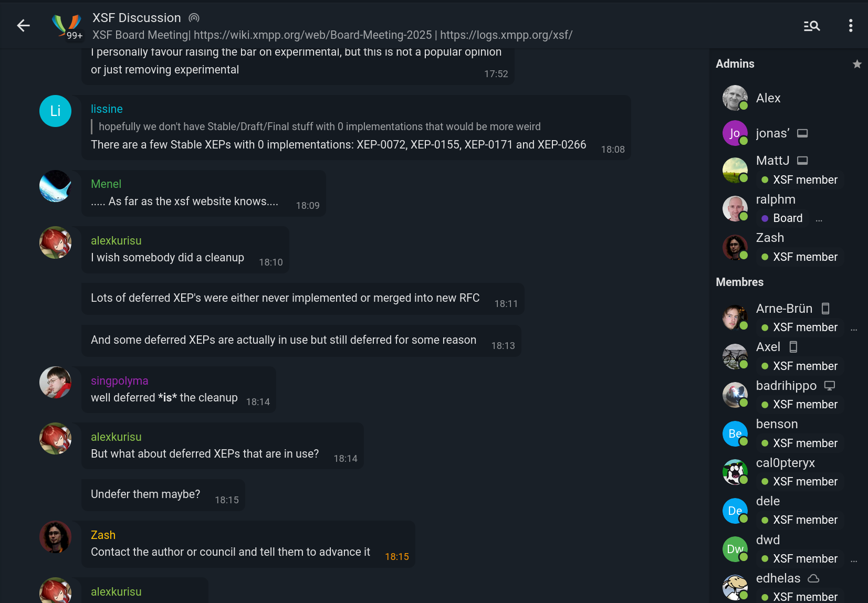Open Alex in the Admins list
Viewport: 868px width, 603px height.
click(x=768, y=98)
